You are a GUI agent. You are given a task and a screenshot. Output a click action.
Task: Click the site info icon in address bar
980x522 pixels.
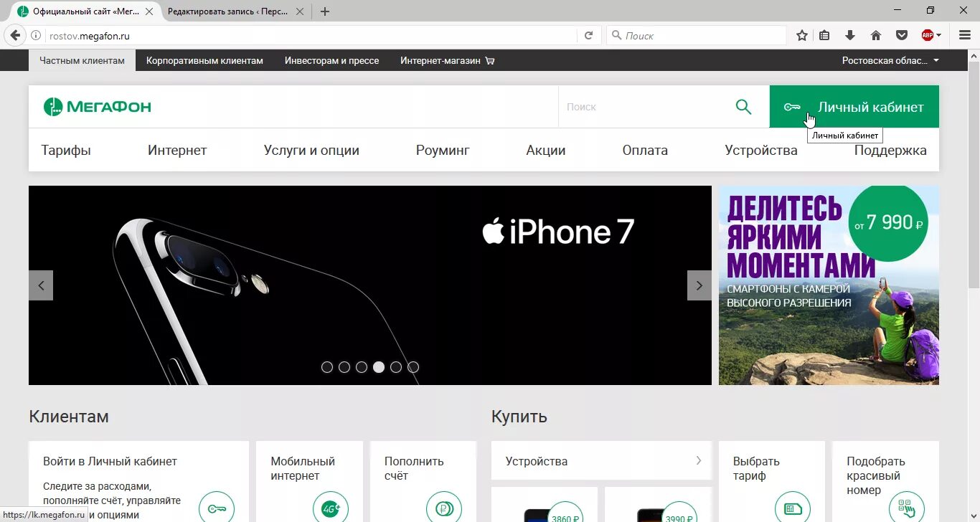[36, 35]
